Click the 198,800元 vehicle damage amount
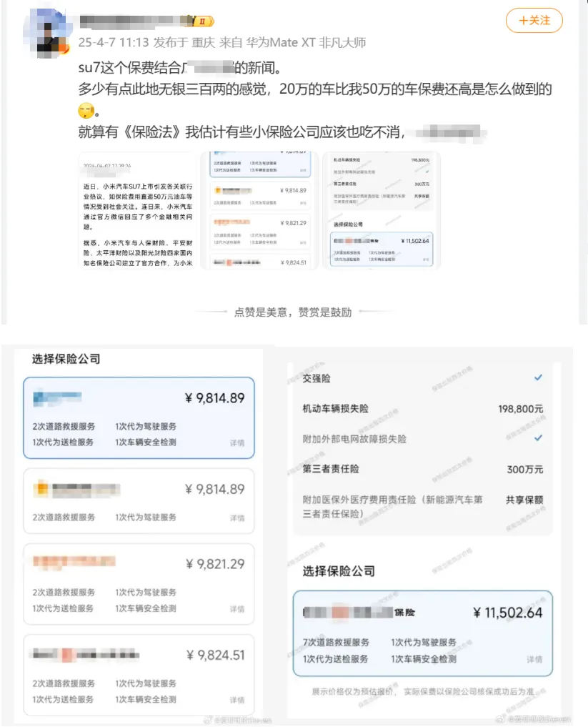 (520, 409)
